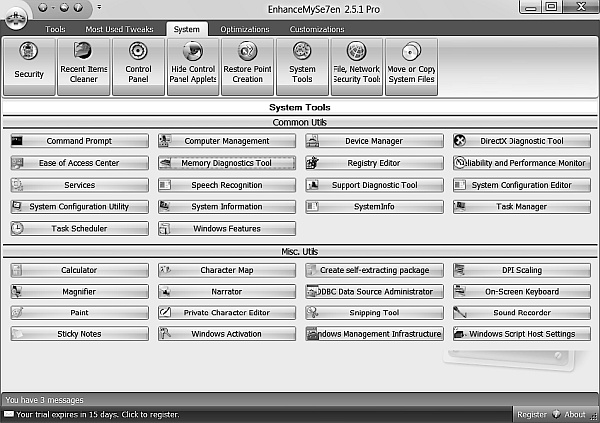
Task: Open Sticky Notes
Action: pyautogui.click(x=80, y=334)
